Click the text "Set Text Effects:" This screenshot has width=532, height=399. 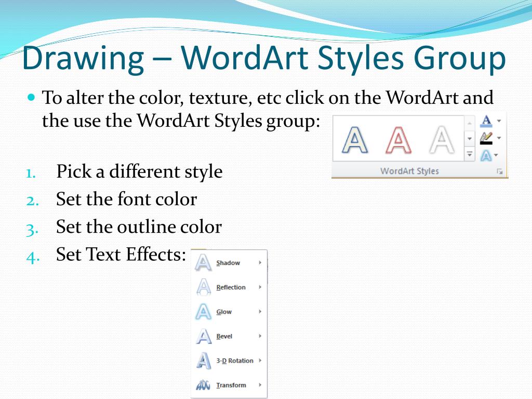[121, 255]
